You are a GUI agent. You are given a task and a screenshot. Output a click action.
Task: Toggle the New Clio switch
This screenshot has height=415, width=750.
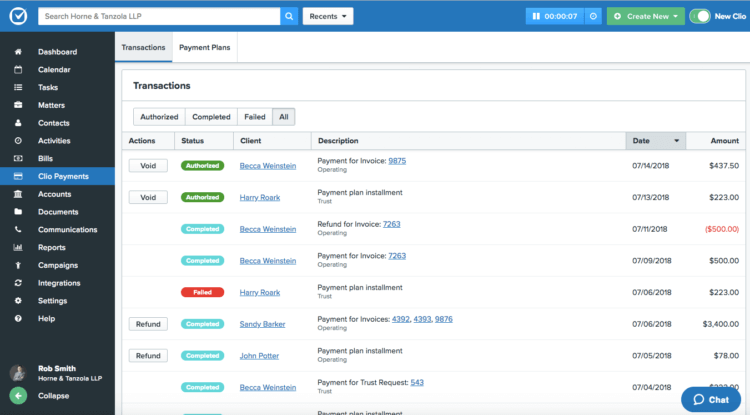coord(700,16)
